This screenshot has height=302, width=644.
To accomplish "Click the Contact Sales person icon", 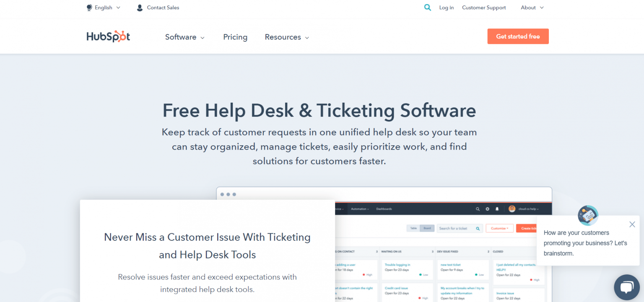I will [x=139, y=7].
